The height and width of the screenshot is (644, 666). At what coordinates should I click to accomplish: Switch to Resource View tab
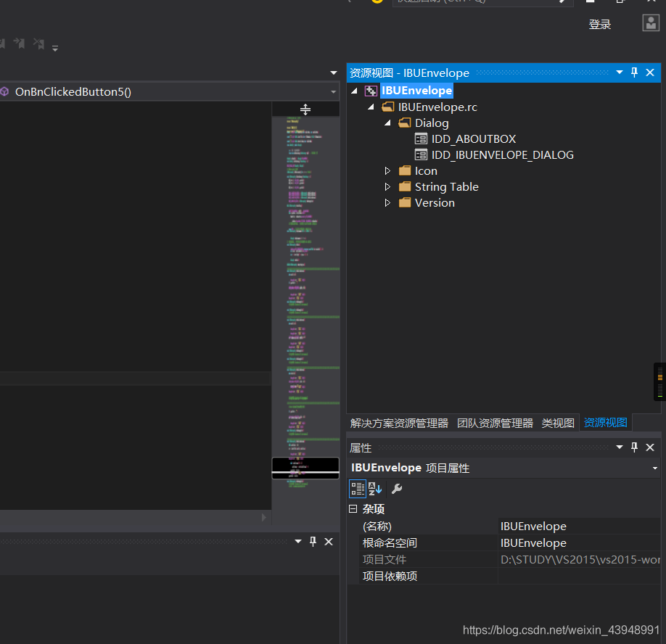(605, 422)
